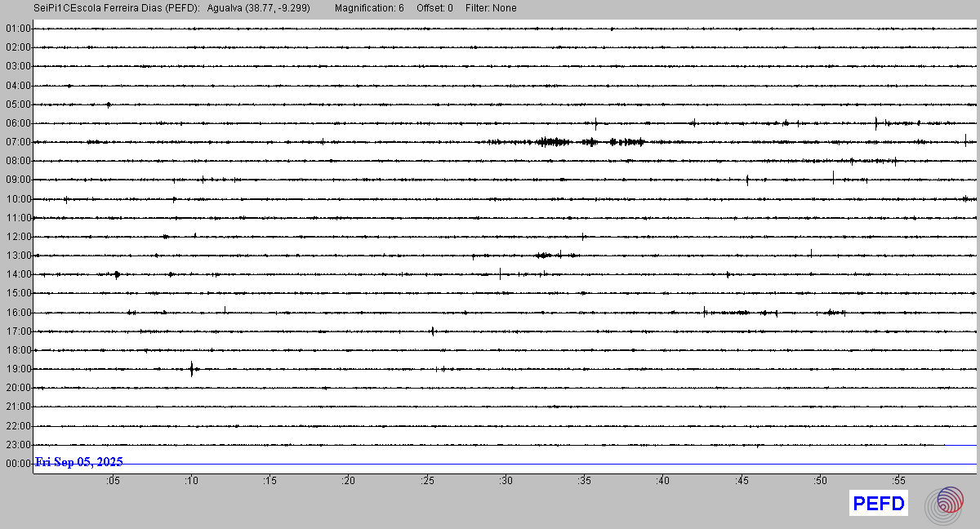This screenshot has width=980, height=529.
Task: Click the spike on the 19:00 trace
Action: point(191,369)
